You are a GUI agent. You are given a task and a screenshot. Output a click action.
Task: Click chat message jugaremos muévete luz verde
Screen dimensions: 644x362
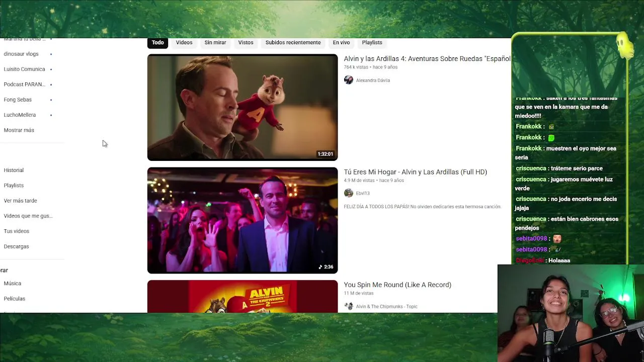pos(563,184)
